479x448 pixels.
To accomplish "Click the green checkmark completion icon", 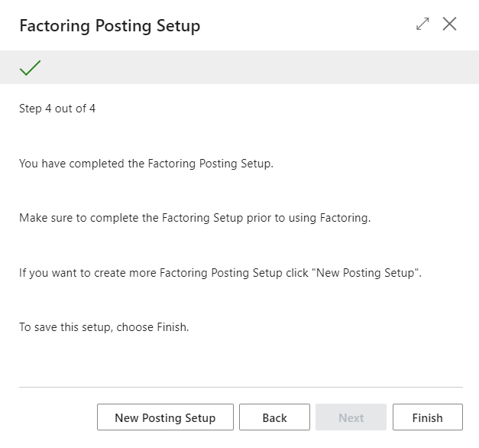I will 30,68.
